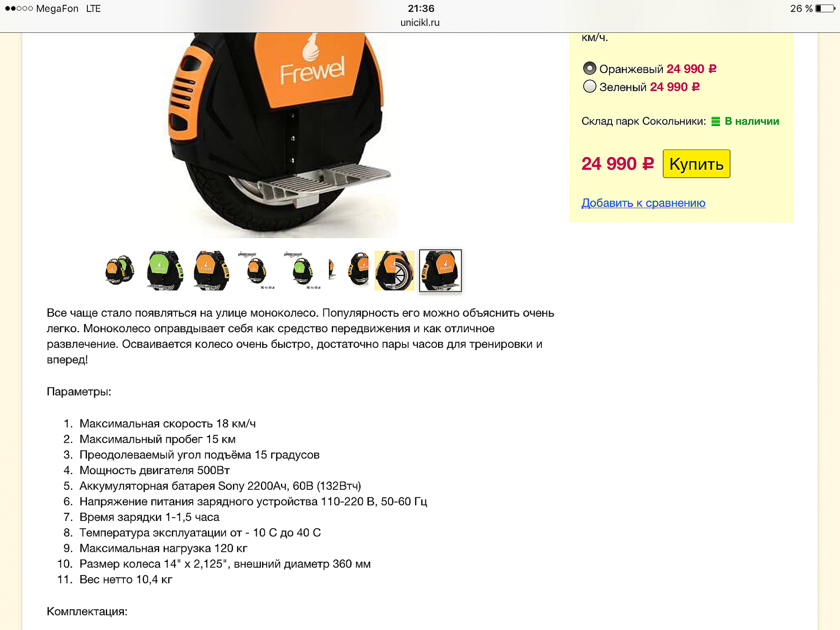Tap the MegaFon signal strength dots

coord(19,8)
